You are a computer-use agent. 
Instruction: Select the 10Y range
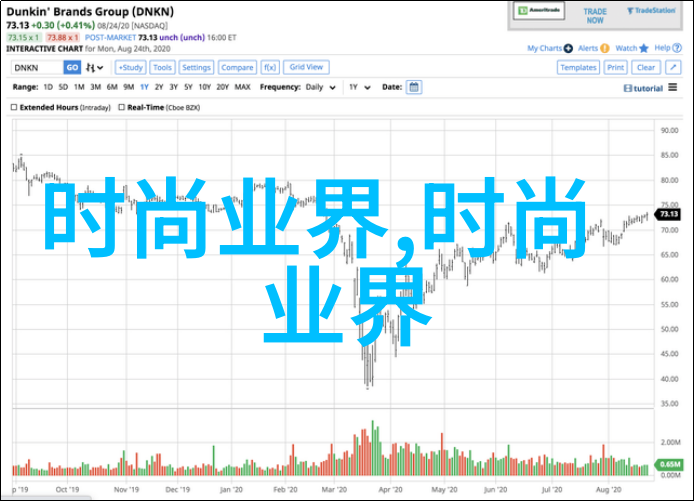click(204, 87)
